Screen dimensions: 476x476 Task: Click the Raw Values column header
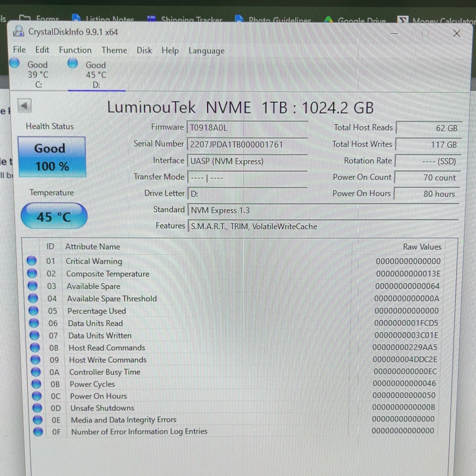(422, 246)
